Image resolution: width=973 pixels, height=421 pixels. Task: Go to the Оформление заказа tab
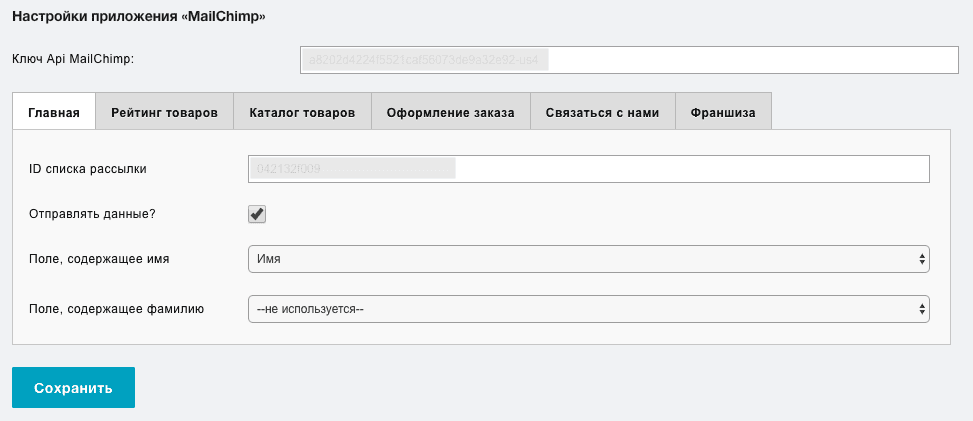pos(451,113)
